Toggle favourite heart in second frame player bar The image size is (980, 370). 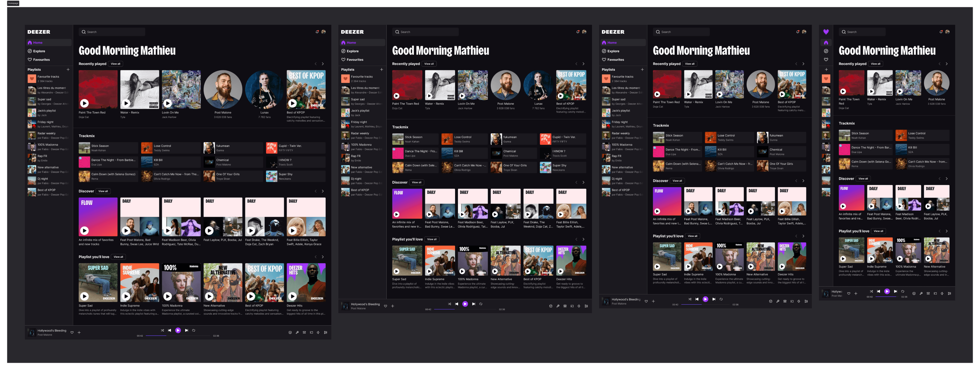point(385,306)
